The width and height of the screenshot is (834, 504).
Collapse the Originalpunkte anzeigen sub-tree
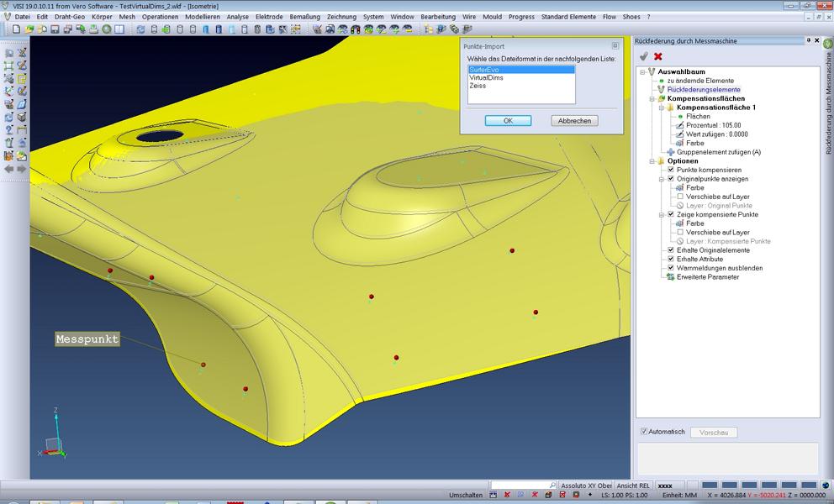(x=661, y=179)
